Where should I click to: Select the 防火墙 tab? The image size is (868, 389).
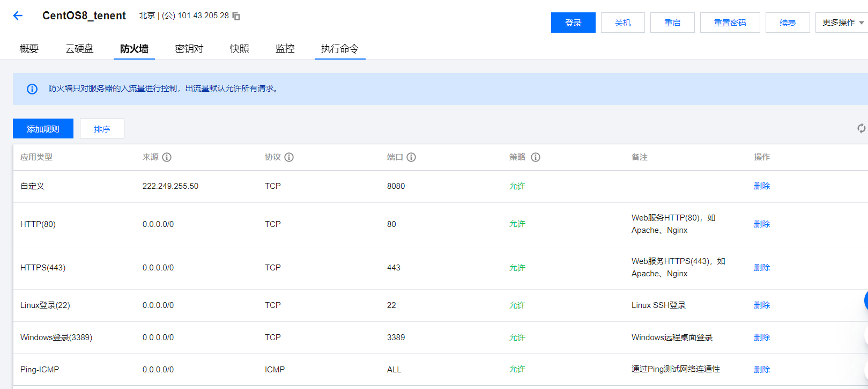(x=134, y=49)
